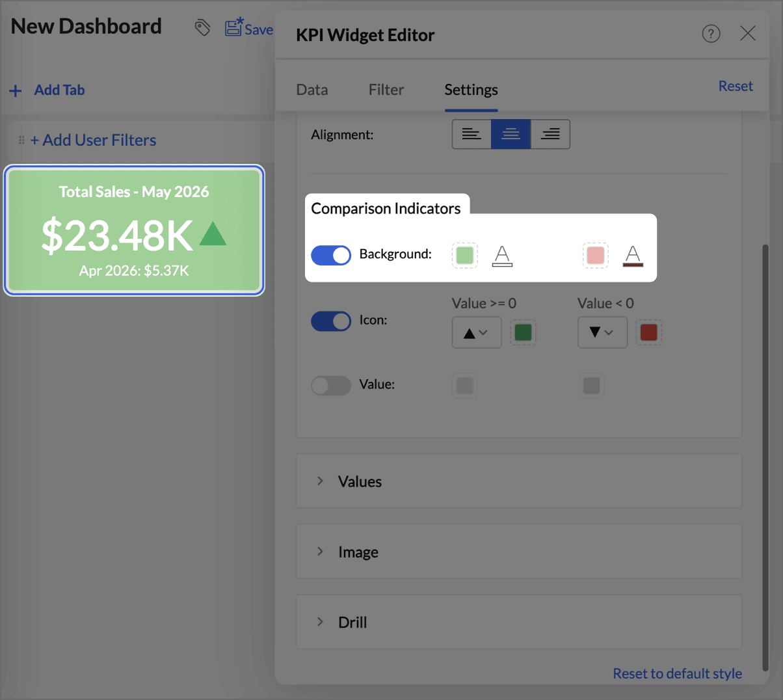
Task: Close the KPI Widget Editor panel
Action: (x=748, y=33)
